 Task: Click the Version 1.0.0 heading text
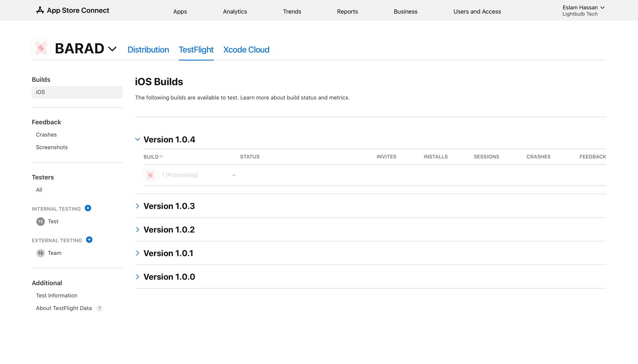click(169, 277)
